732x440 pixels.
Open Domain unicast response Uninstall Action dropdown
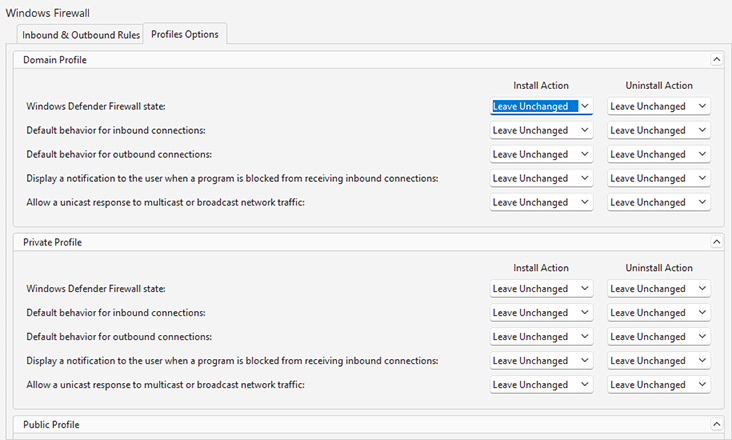pos(658,202)
